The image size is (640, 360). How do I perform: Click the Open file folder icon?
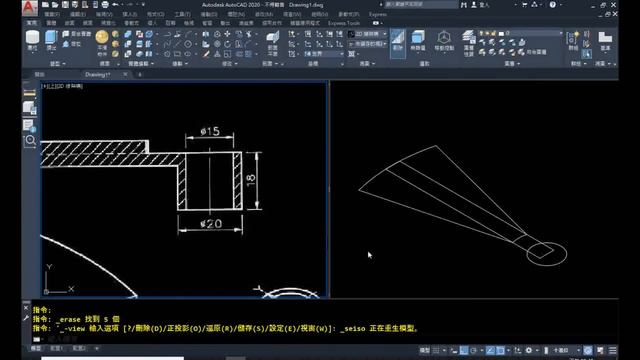[x=55, y=5]
